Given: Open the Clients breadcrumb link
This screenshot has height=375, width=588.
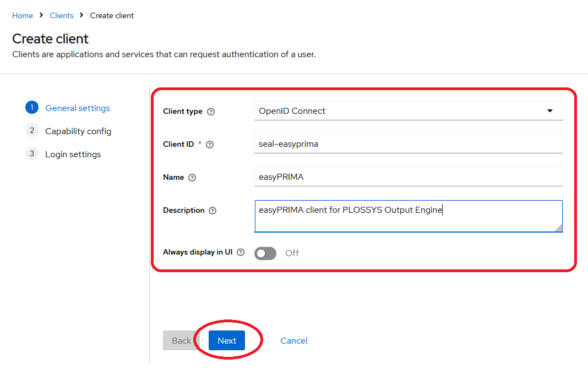Looking at the screenshot, I should pyautogui.click(x=61, y=15).
